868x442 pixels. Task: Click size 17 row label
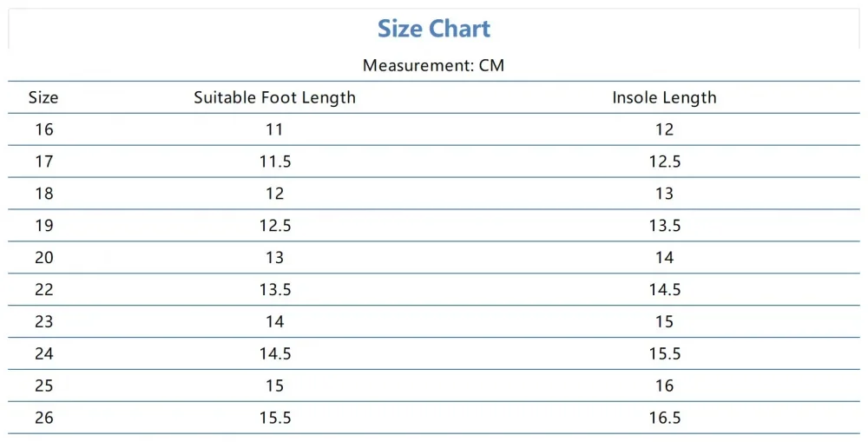tap(44, 162)
